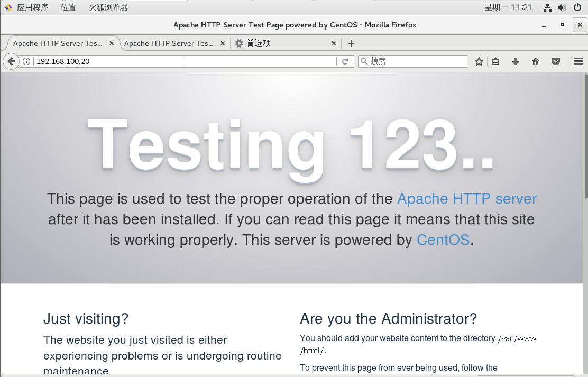This screenshot has height=377, width=588.
Task: Open the Firefox hamburger menu
Action: (578, 61)
